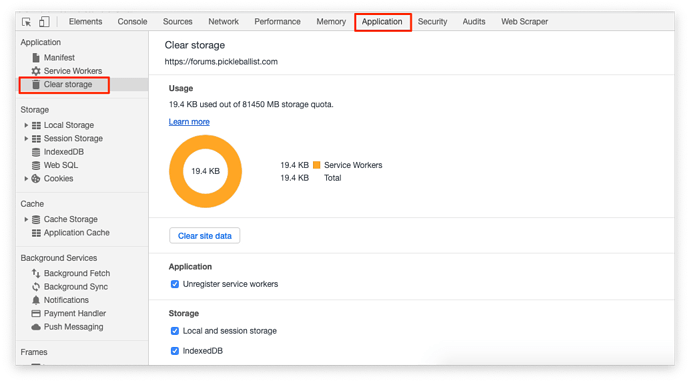This screenshot has width=690, height=383.
Task: Click the Manifest file icon
Action: (36, 58)
